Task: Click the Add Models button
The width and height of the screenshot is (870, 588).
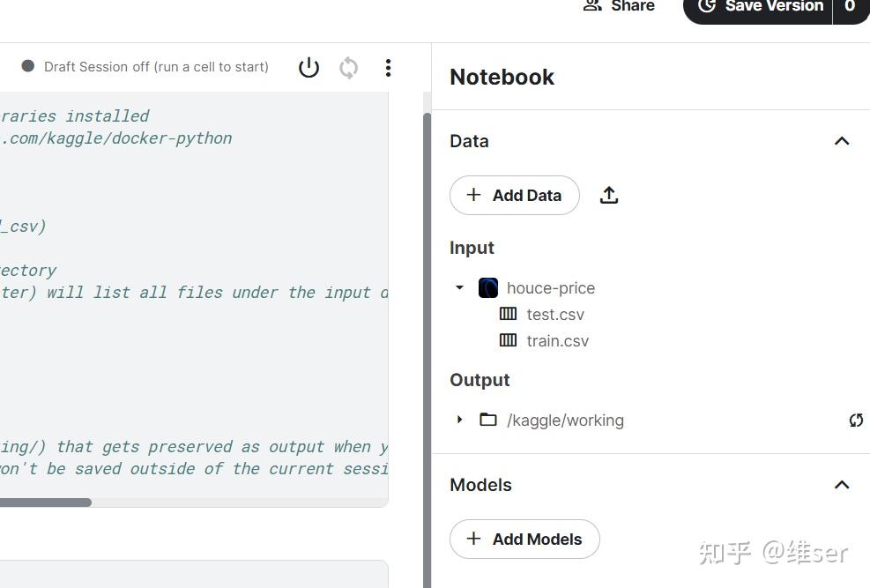Action: [524, 539]
